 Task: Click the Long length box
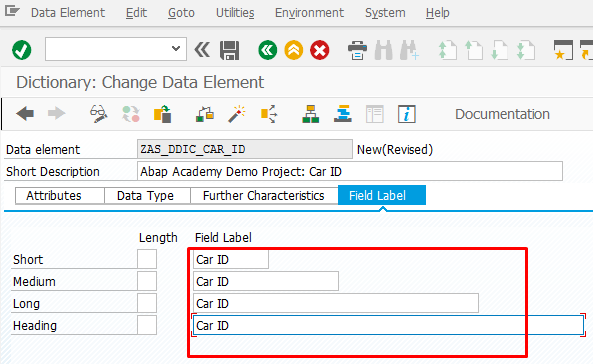click(x=147, y=303)
